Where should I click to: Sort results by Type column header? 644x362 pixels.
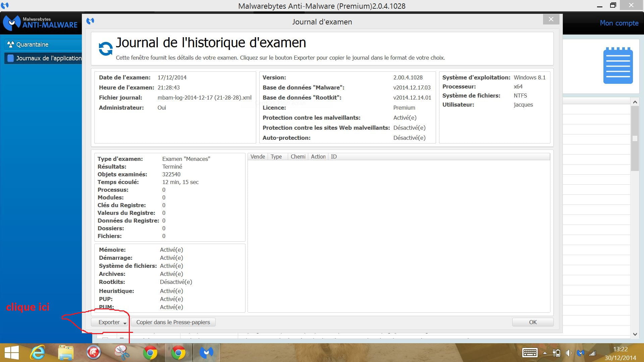coord(276,157)
